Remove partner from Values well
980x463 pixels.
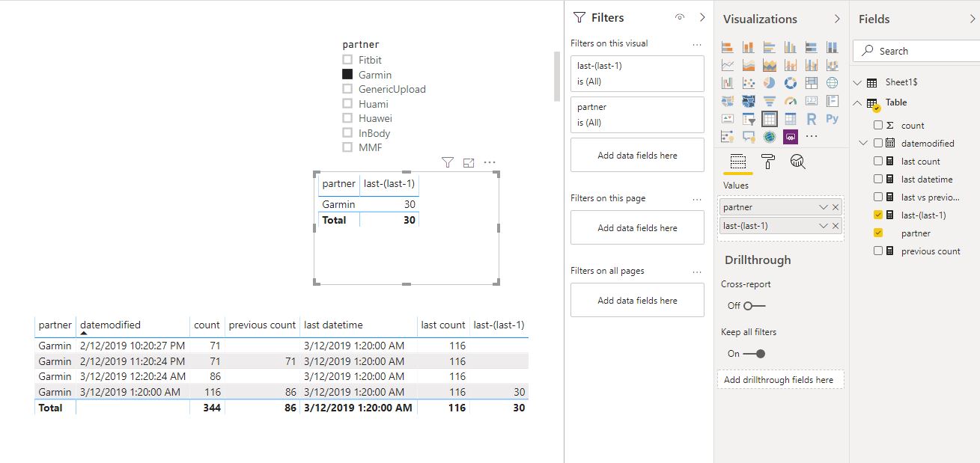coord(836,207)
